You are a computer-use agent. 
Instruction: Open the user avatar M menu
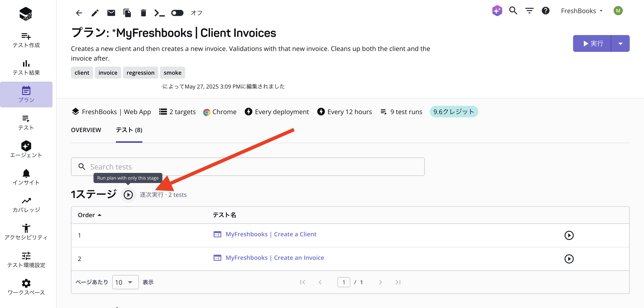[618, 11]
